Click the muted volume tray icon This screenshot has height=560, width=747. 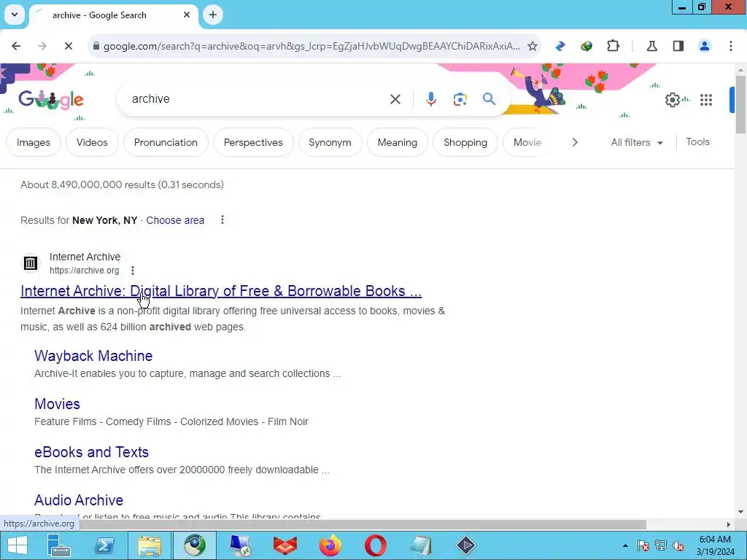[678, 545]
